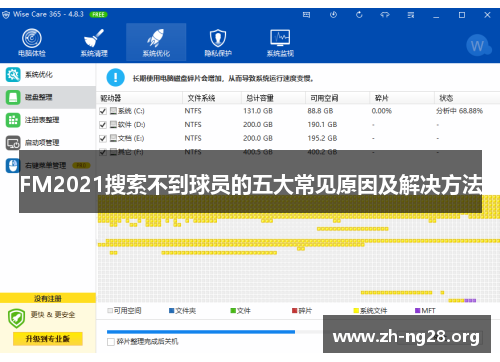Viewport: 500px width, 362px height.
Task: Open the 系统监视 monitor icon
Action: (x=280, y=38)
